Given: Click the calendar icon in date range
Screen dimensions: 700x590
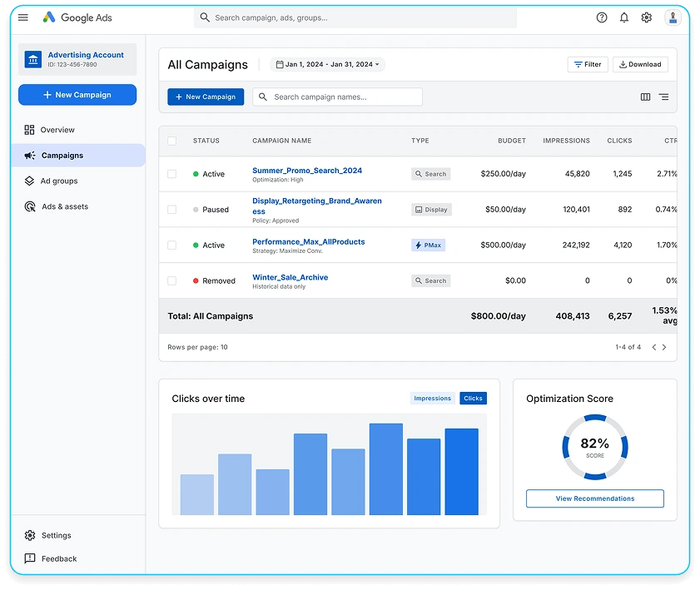Looking at the screenshot, I should click(280, 64).
